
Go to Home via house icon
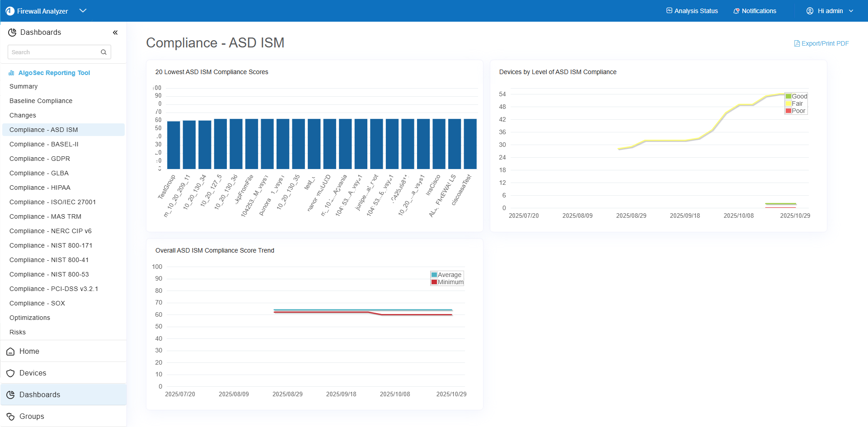pos(11,352)
